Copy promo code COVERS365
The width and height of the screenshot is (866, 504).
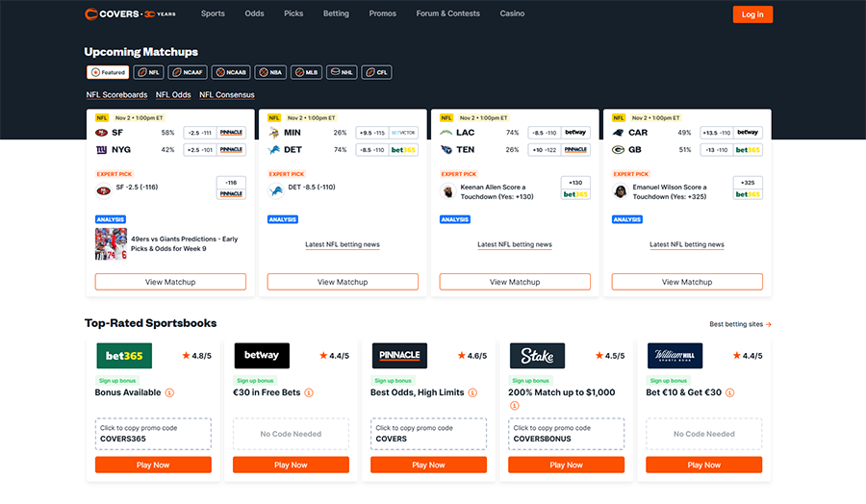(x=153, y=434)
